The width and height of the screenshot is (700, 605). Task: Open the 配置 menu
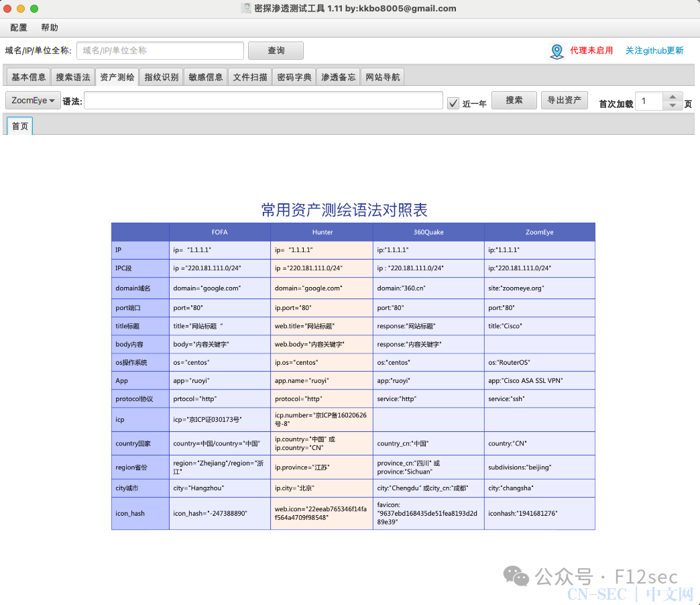[x=19, y=27]
